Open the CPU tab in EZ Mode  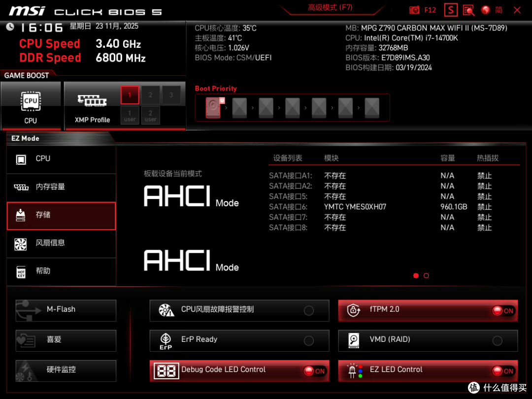(62, 159)
